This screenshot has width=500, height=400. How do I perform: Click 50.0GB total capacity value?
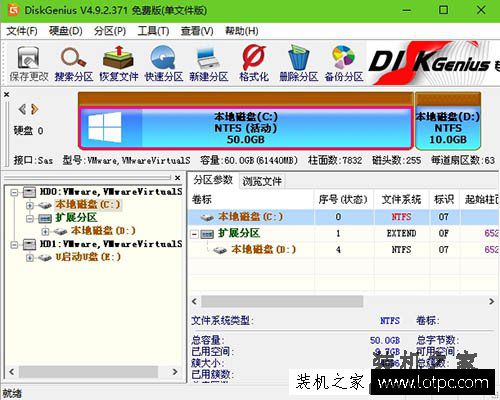pyautogui.click(x=385, y=340)
